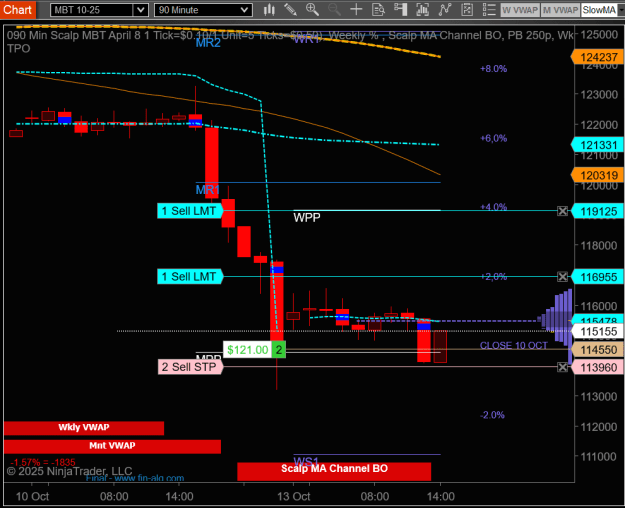Click the WPP pivot label
The width and height of the screenshot is (625, 508).
(307, 218)
